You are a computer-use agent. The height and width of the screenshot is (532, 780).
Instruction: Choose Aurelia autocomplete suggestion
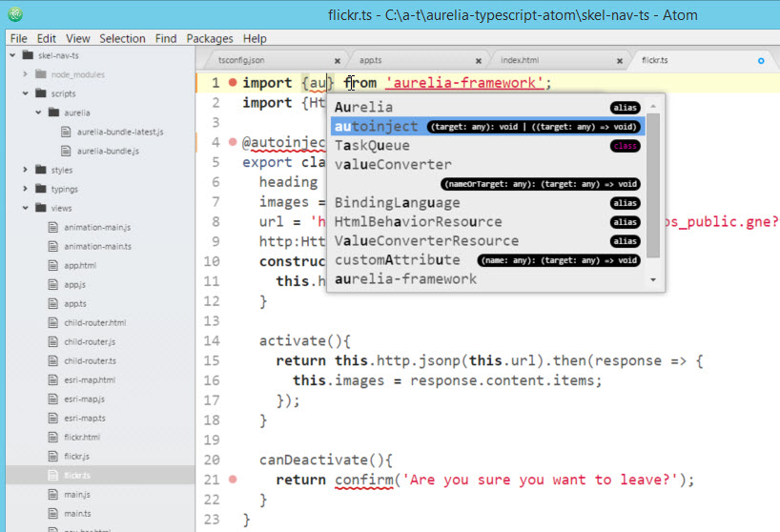(487, 107)
